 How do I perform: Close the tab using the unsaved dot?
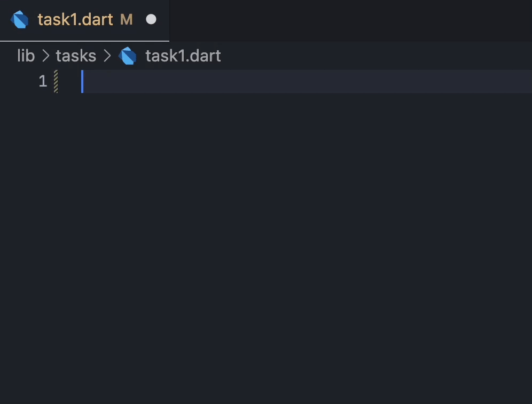pos(151,20)
